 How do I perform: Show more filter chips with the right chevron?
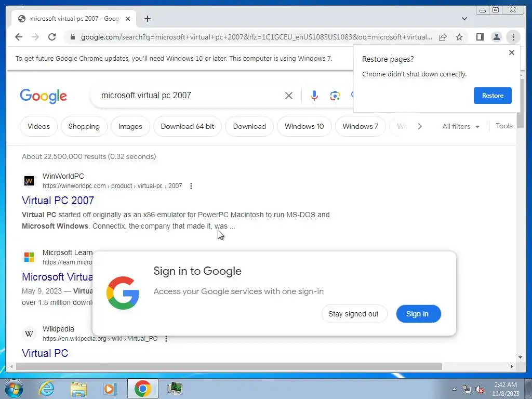(420, 126)
